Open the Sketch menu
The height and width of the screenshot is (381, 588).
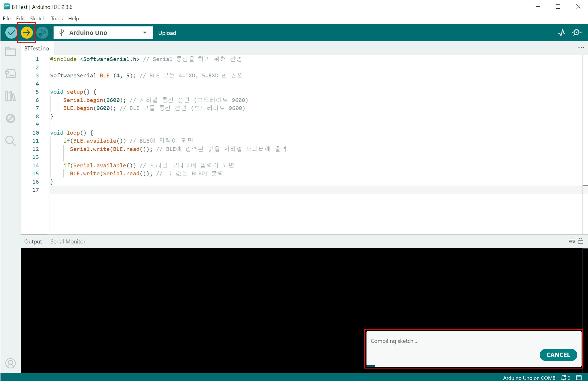[38, 18]
